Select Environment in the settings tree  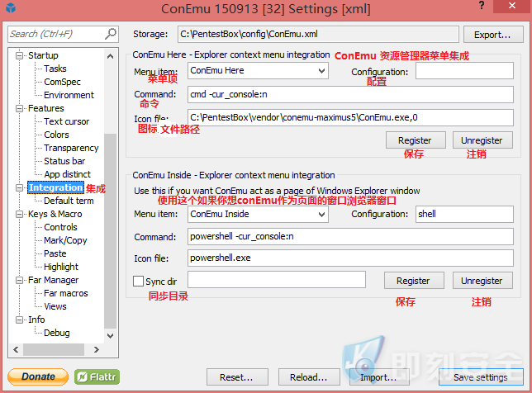tap(69, 95)
